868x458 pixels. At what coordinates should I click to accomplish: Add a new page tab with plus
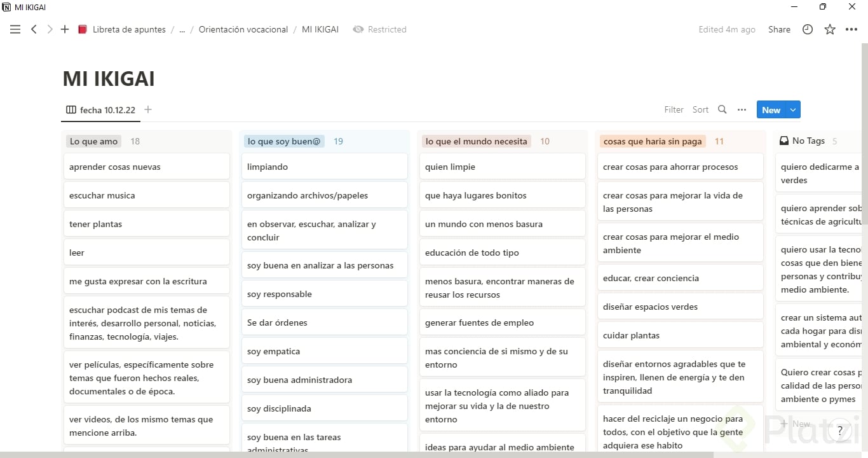(65, 29)
